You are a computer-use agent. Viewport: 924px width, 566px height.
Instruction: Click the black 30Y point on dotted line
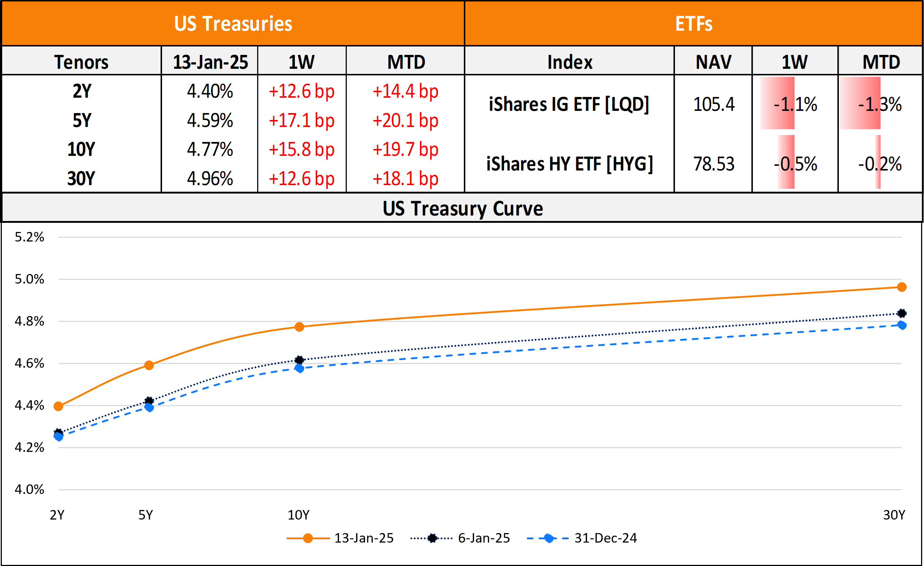902,313
